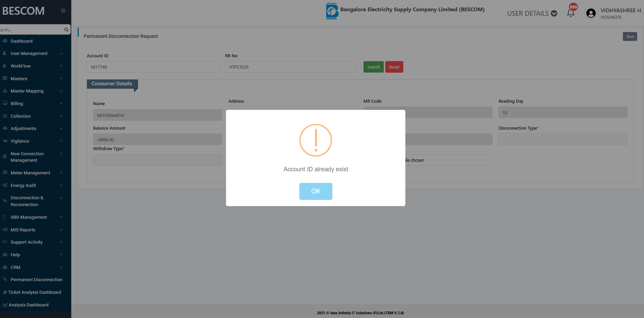The height and width of the screenshot is (318, 644).
Task: Expand the User Management chevron
Action: (x=61, y=53)
